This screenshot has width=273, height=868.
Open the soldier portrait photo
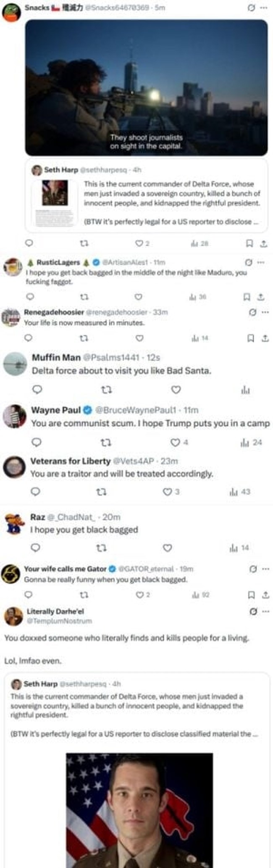[x=139, y=809]
